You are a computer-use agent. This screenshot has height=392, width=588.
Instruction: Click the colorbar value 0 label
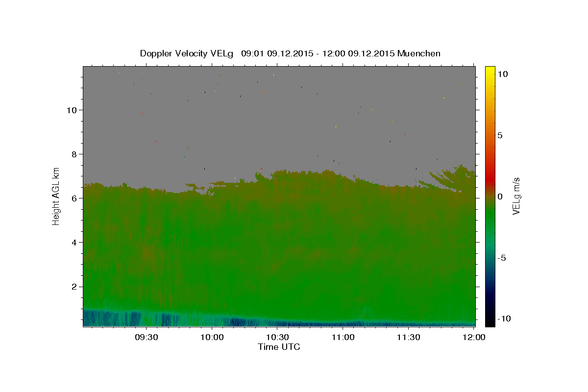tap(500, 196)
